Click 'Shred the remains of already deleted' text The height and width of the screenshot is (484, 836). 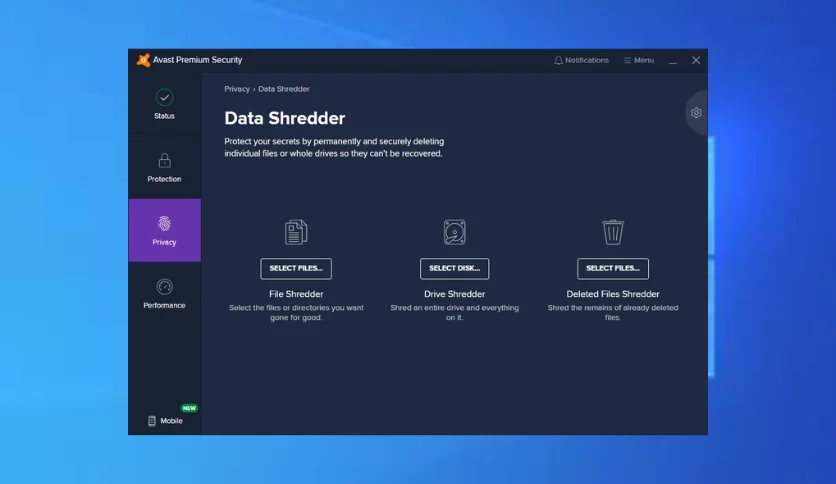pos(613,312)
